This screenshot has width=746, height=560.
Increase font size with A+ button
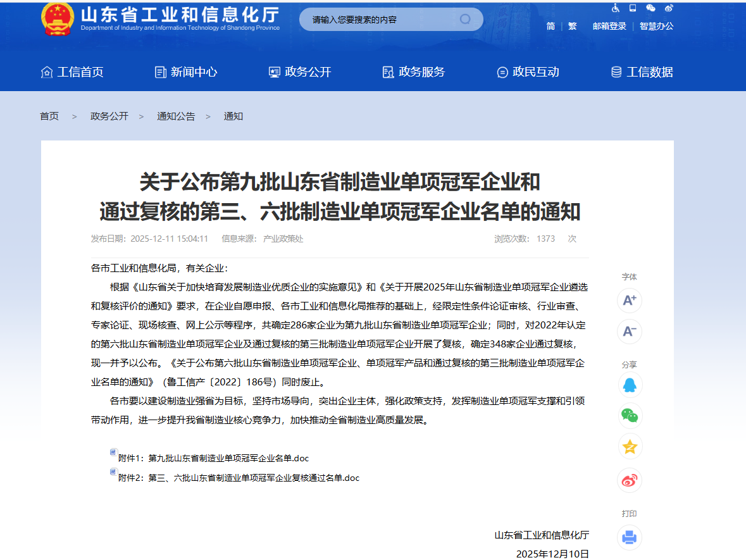629,301
